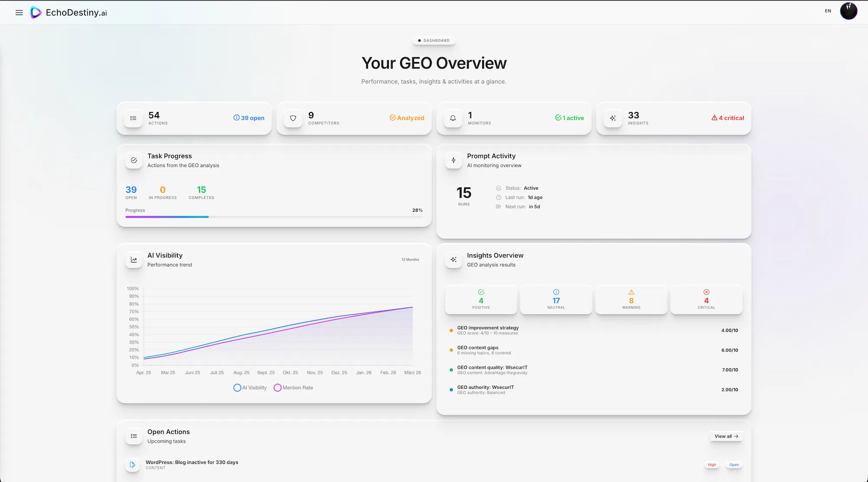The height and width of the screenshot is (482, 868).
Task: Enable the Positive insights filter
Action: click(481, 299)
